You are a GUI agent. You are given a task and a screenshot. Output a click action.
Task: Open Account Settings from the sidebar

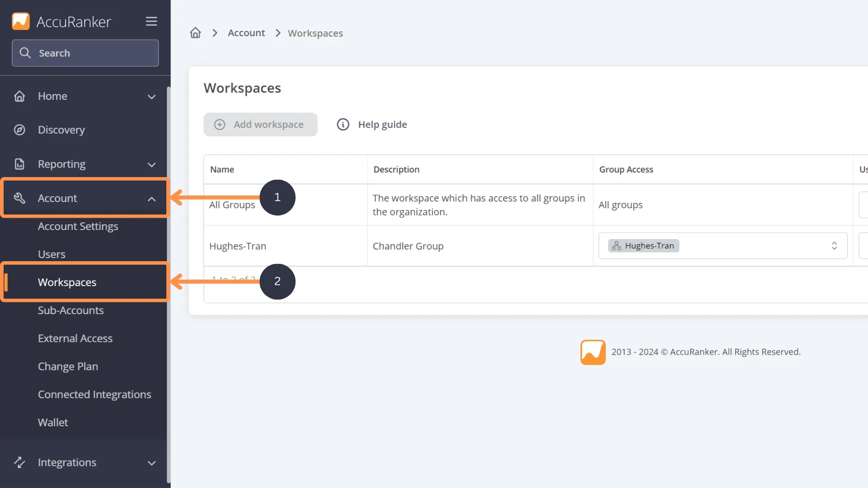click(x=78, y=226)
